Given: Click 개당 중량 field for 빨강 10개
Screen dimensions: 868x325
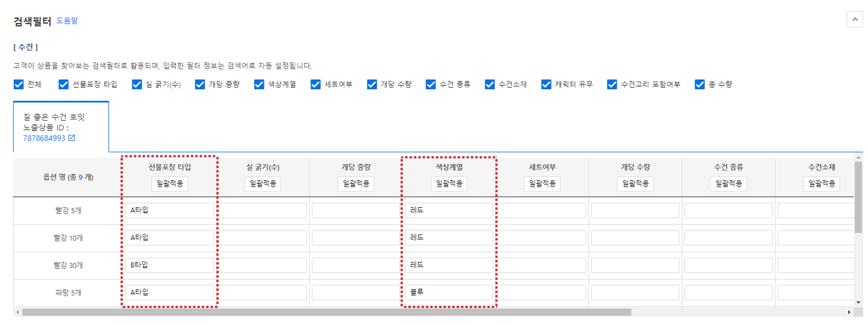Looking at the screenshot, I should coord(356,238).
